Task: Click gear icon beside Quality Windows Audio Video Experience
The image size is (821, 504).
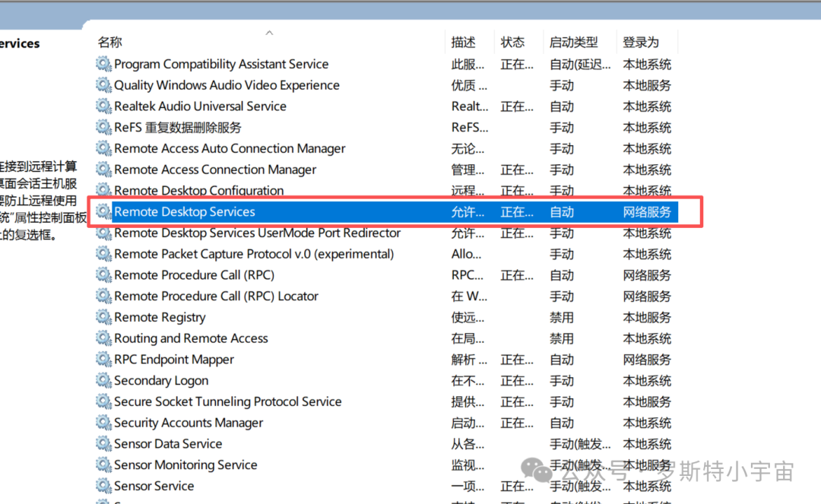Action: [x=103, y=85]
